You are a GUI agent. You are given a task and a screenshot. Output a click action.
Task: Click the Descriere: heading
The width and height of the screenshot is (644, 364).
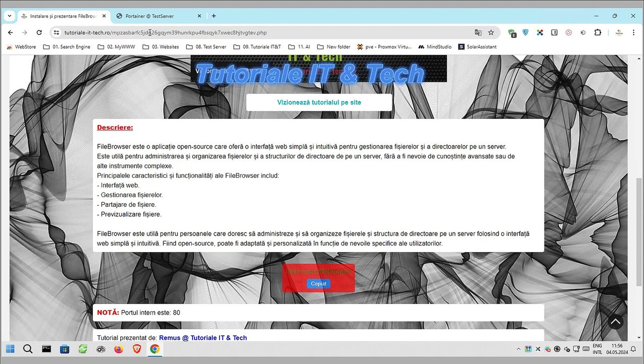click(x=115, y=127)
